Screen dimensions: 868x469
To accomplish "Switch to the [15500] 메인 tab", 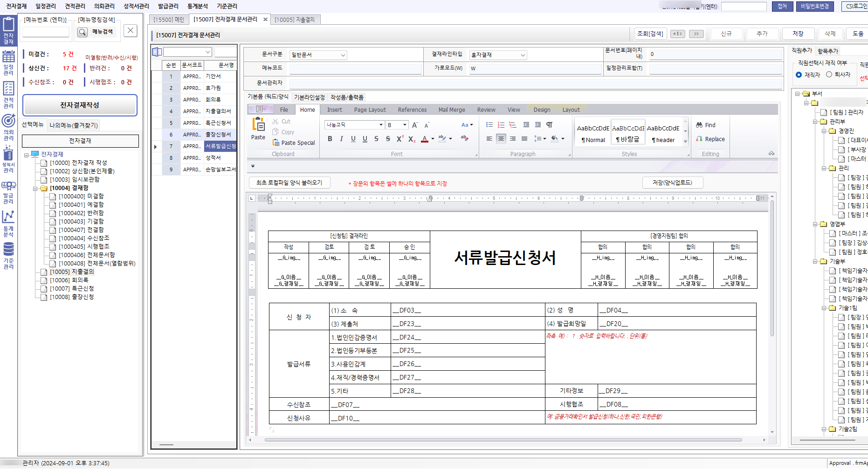I will pos(169,20).
